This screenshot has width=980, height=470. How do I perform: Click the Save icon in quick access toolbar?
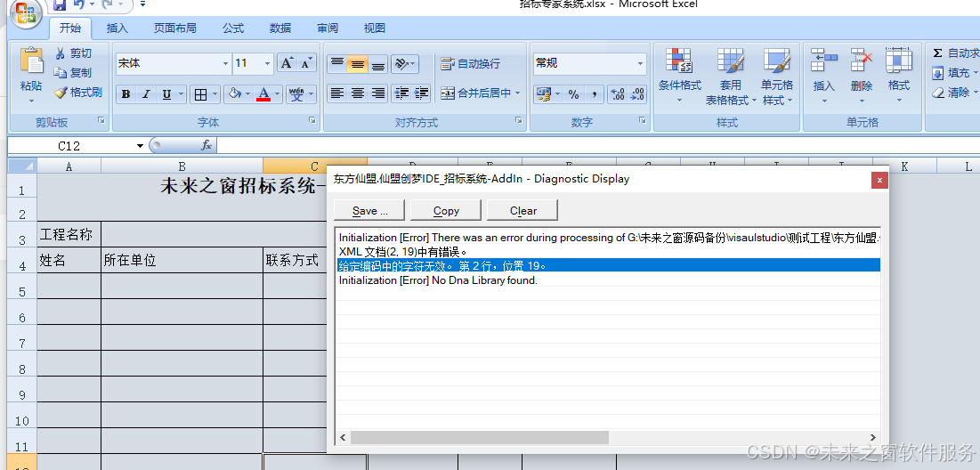tap(59, 5)
